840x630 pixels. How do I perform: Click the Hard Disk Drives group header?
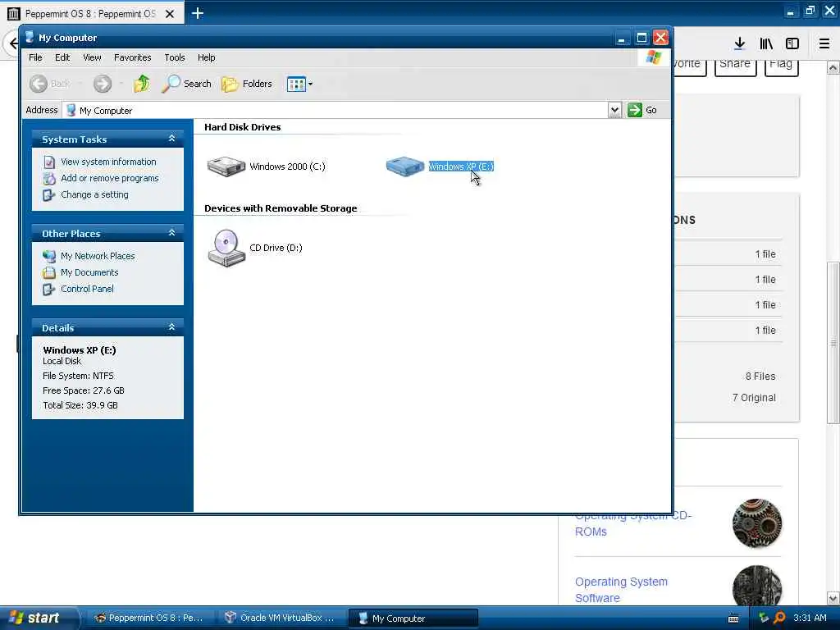pos(242,127)
